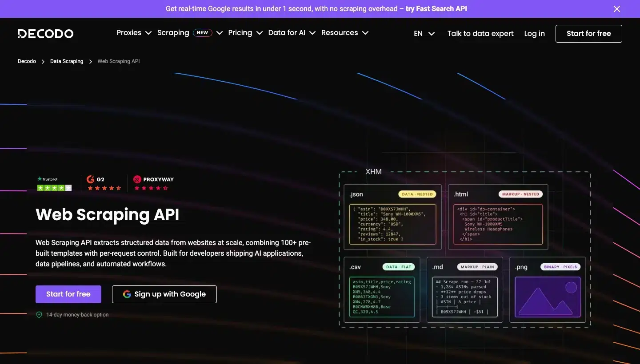The image size is (640, 364).
Task: Go to Decodo breadcrumb
Action: pyautogui.click(x=27, y=61)
